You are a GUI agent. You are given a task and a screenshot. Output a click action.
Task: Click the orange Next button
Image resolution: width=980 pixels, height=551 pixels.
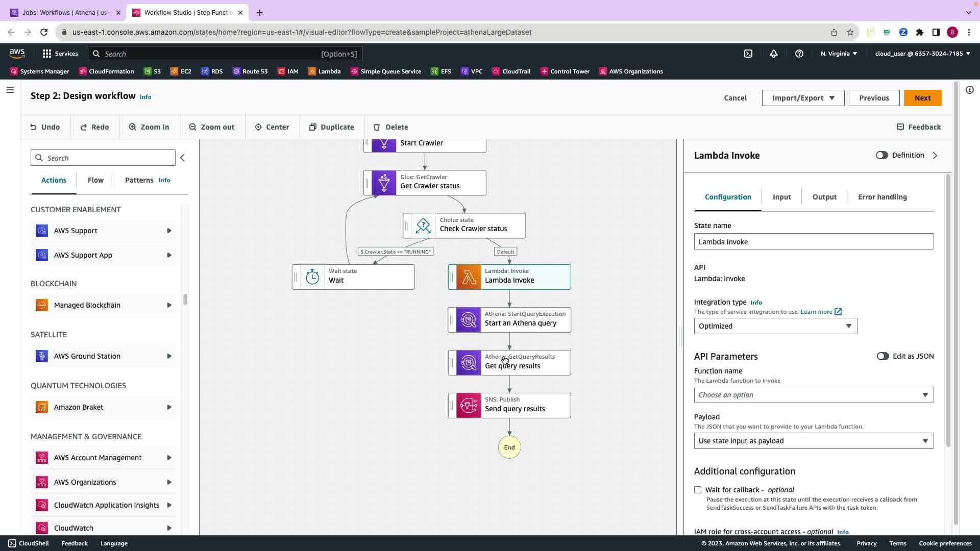[x=922, y=98]
